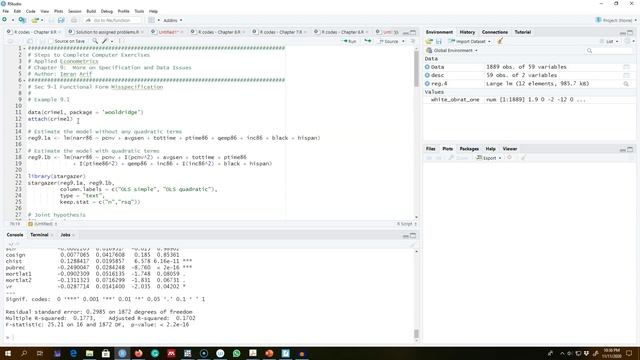Click the Go to file/function search field
The width and height of the screenshot is (640, 360).
point(112,20)
